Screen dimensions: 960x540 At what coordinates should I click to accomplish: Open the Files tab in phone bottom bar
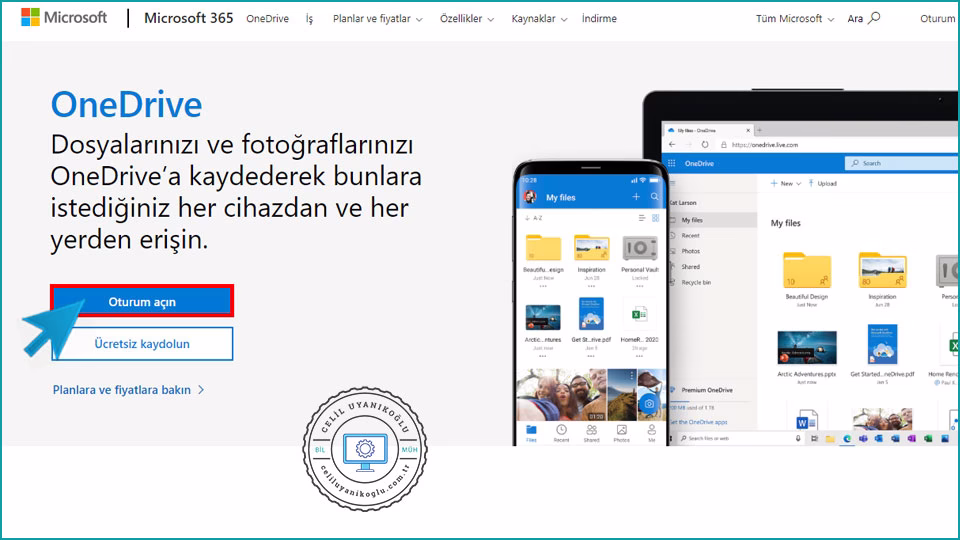(531, 433)
